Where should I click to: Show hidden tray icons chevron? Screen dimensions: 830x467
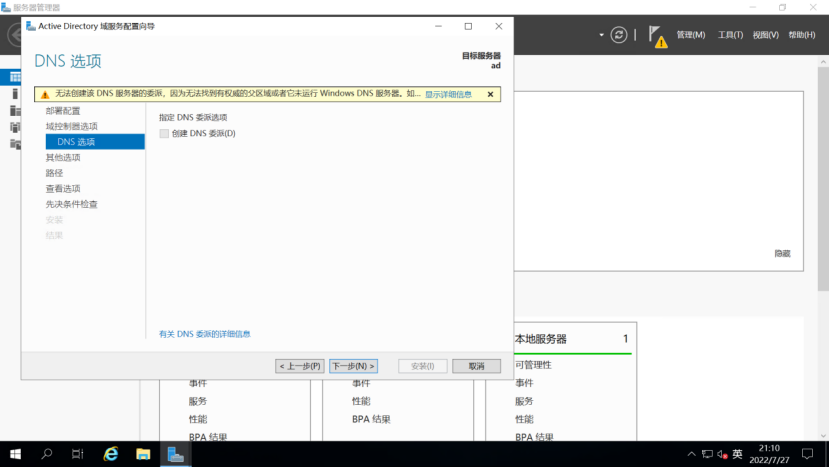click(x=691, y=454)
